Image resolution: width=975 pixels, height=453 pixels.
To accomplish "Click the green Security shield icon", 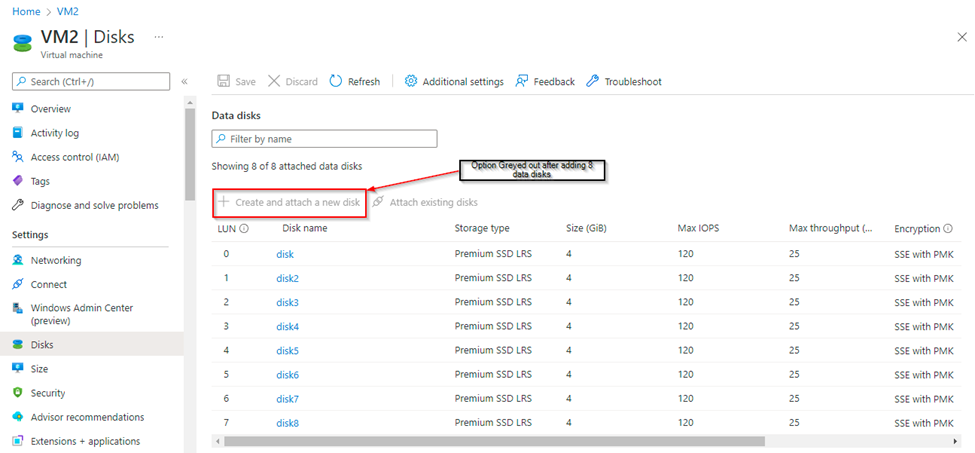I will (18, 393).
